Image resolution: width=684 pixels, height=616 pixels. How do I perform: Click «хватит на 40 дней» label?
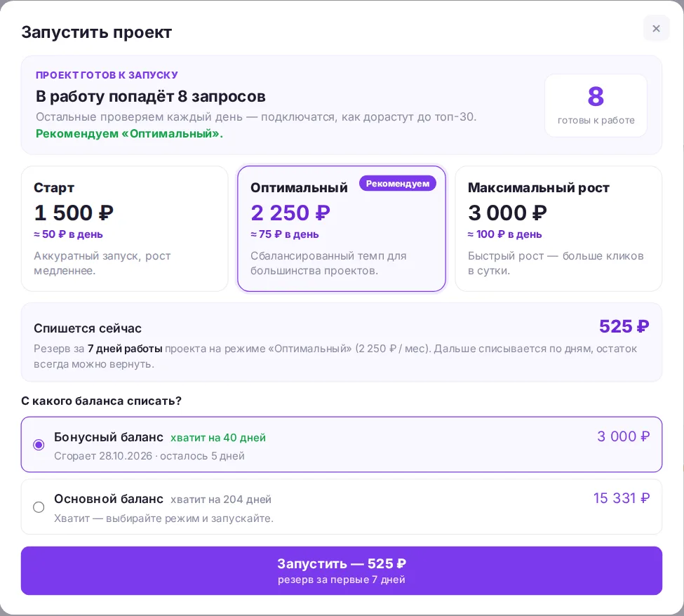(x=218, y=438)
